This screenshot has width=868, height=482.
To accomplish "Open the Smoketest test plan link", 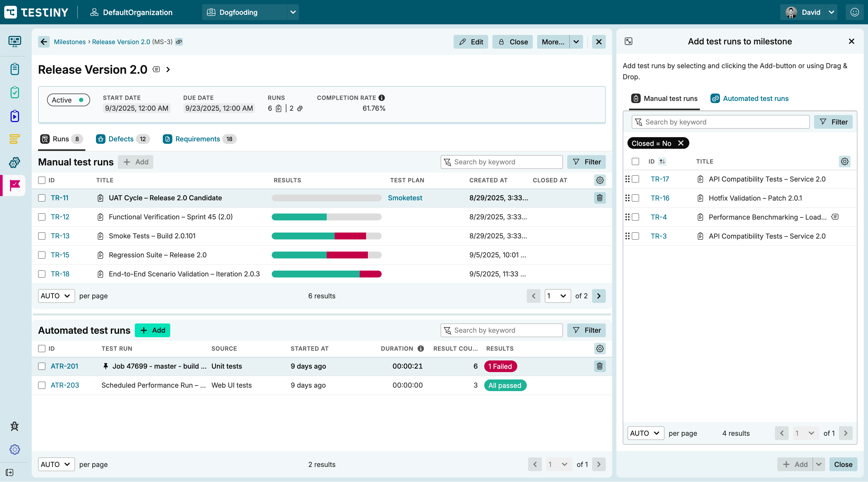I will coord(405,198).
